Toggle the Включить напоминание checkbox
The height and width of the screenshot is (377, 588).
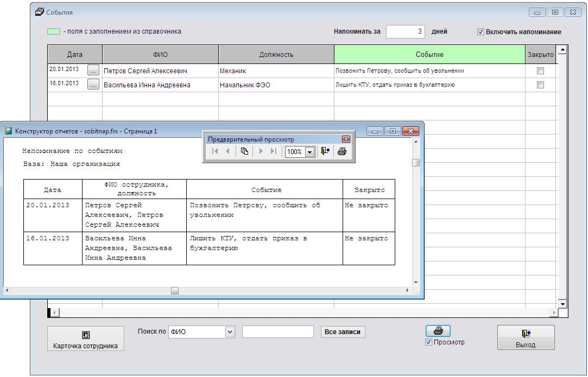point(480,31)
